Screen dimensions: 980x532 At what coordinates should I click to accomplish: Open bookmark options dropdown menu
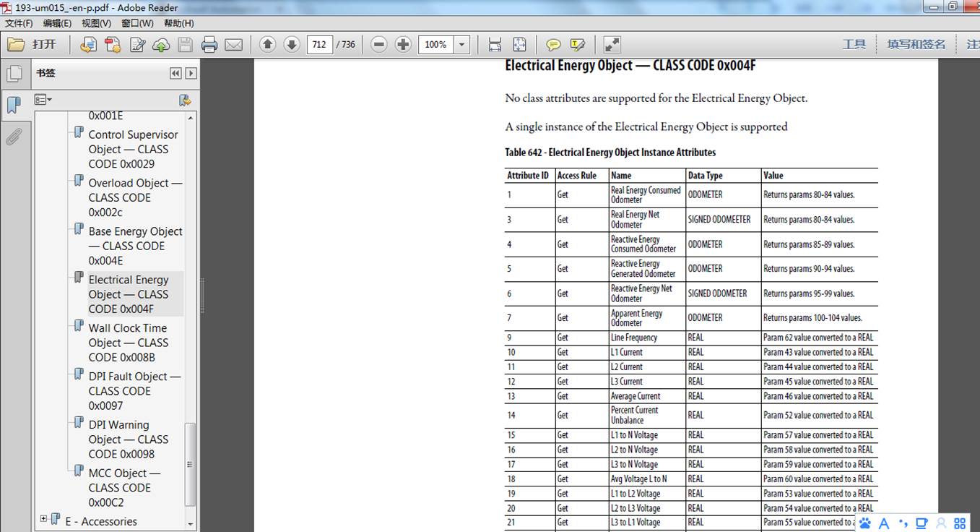[x=43, y=100]
